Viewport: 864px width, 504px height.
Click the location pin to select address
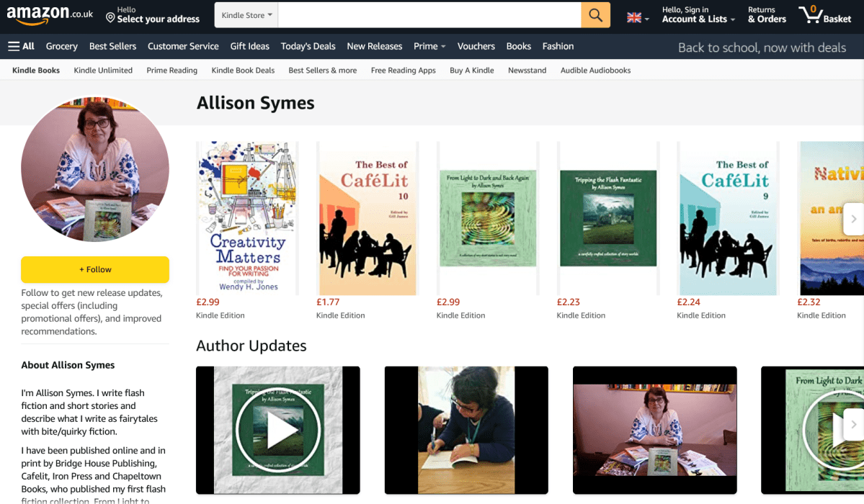point(110,17)
